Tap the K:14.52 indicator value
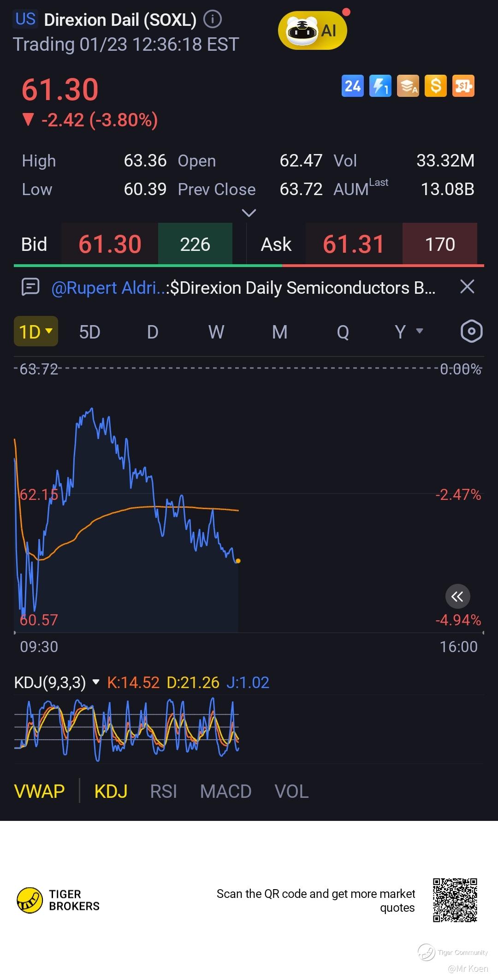 [x=133, y=682]
